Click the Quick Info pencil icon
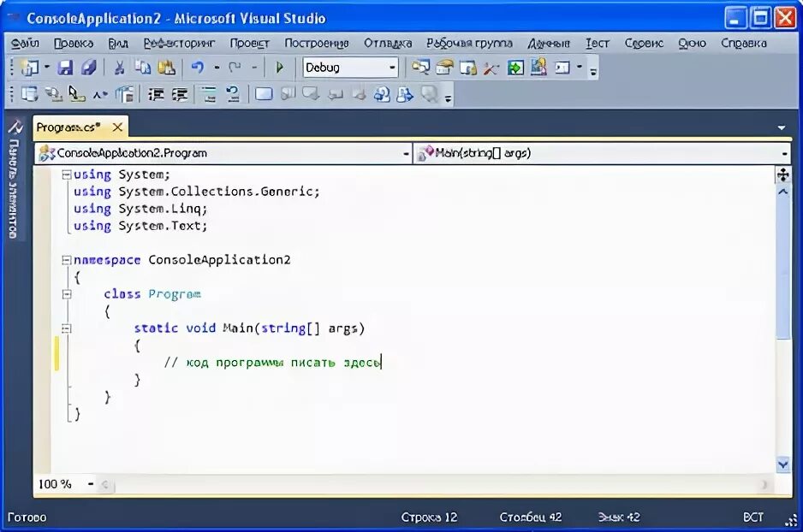The height and width of the screenshot is (532, 803). click(x=76, y=94)
